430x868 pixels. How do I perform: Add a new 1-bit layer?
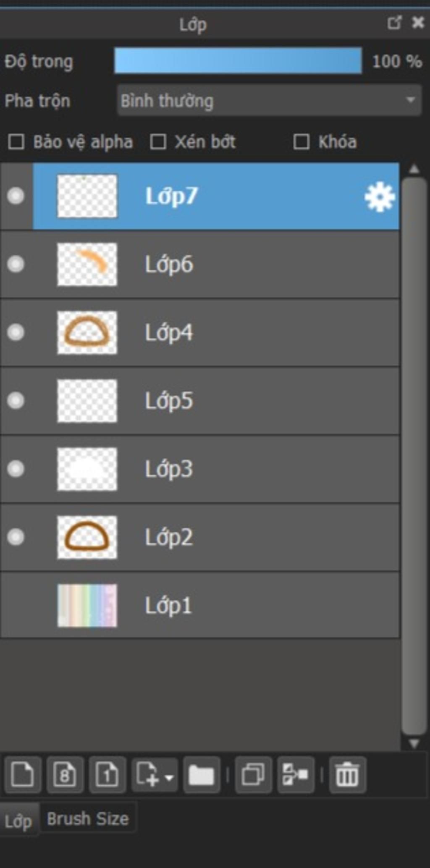pos(107,774)
